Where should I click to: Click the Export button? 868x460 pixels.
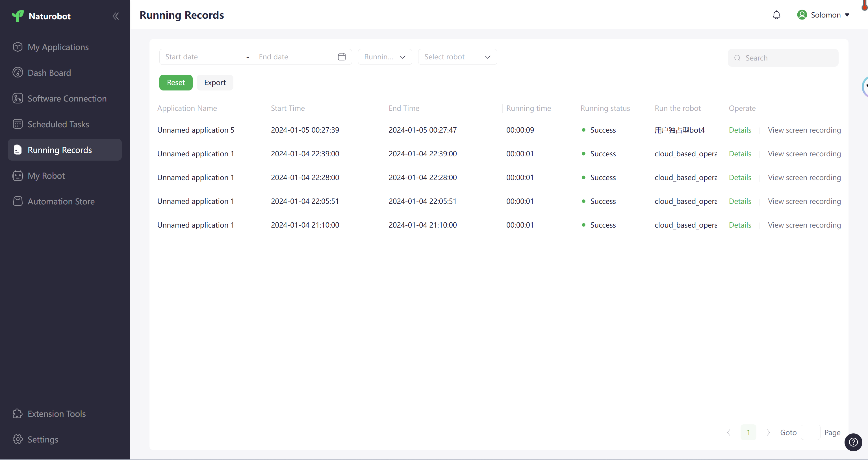(215, 82)
